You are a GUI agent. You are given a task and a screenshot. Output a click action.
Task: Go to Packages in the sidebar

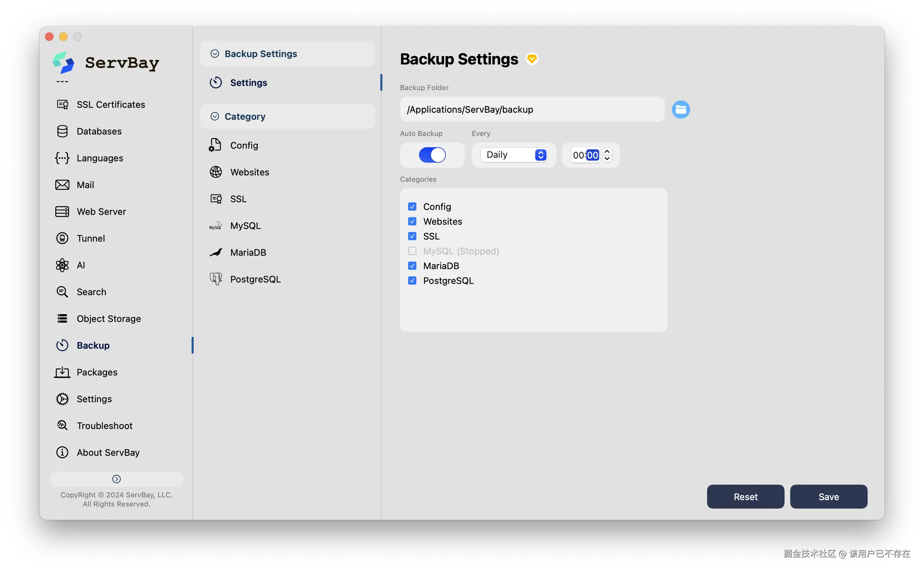pyautogui.click(x=97, y=372)
